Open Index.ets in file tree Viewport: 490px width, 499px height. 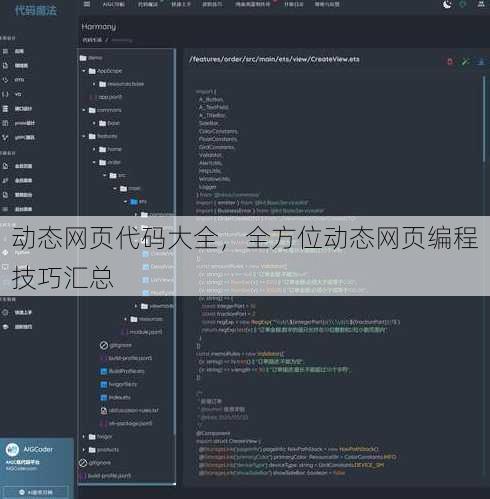coord(115,397)
